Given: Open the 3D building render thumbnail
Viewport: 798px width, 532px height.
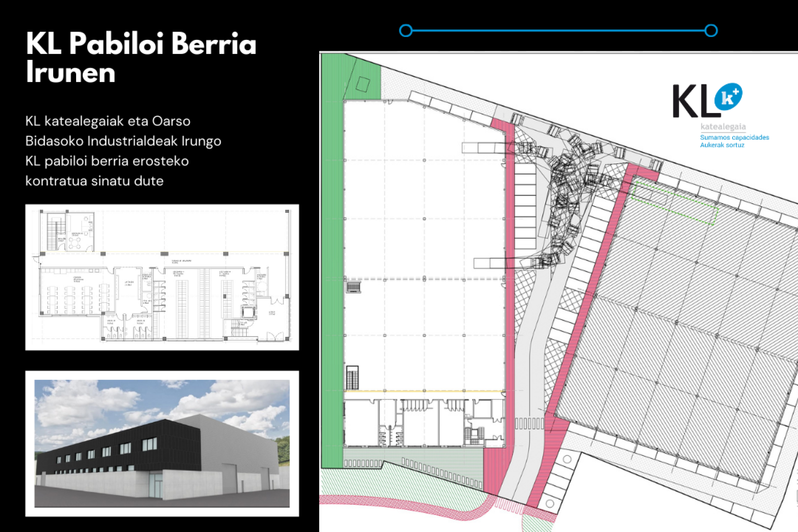Looking at the screenshot, I should pyautogui.click(x=162, y=443).
